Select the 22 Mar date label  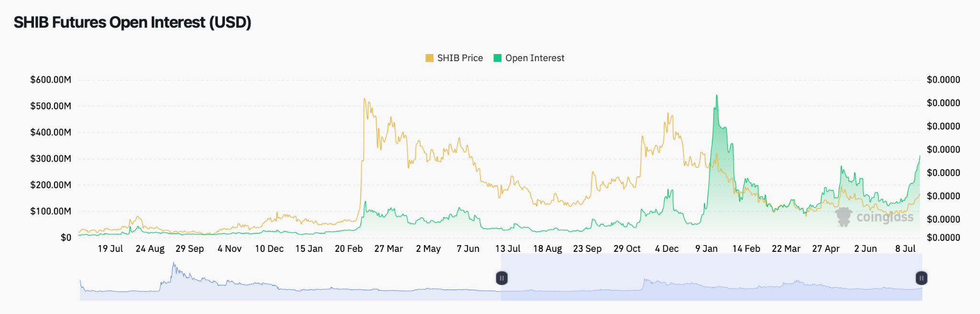pos(786,249)
